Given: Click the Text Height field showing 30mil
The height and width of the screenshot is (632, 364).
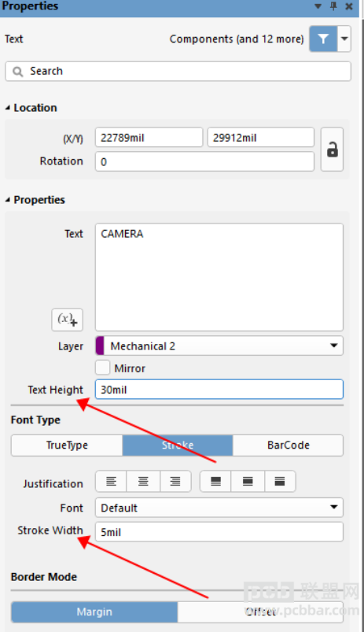Looking at the screenshot, I should [219, 390].
